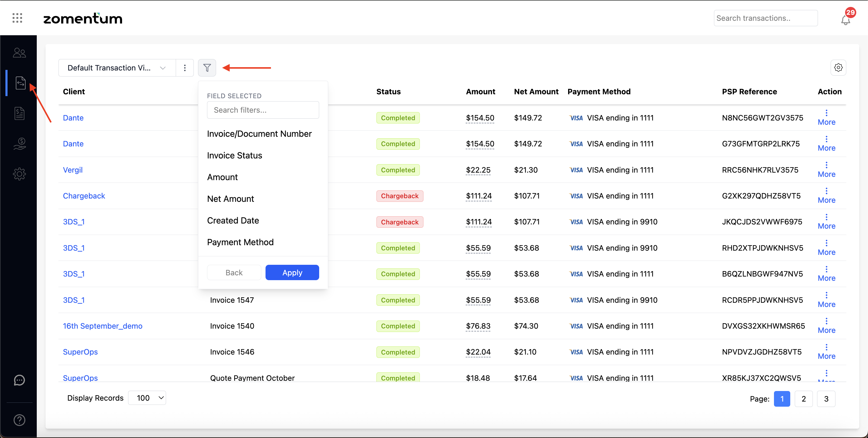The image size is (868, 438).
Task: Toggle the filter funnel icon
Action: (x=207, y=68)
